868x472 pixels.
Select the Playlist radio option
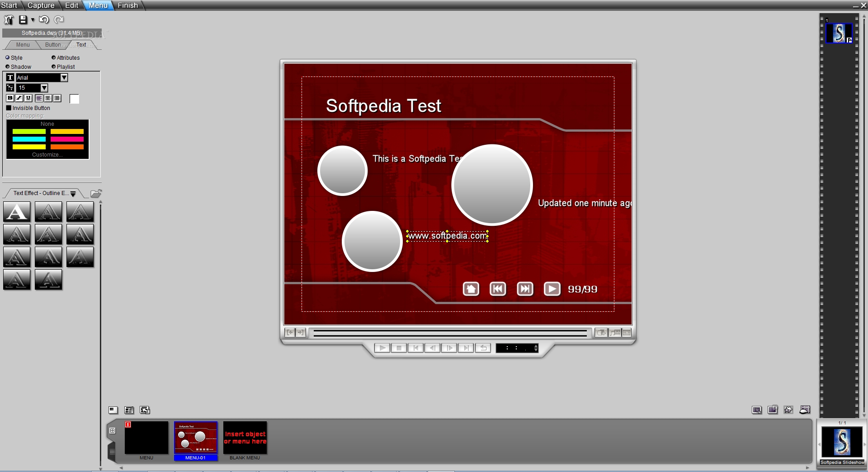pos(63,67)
